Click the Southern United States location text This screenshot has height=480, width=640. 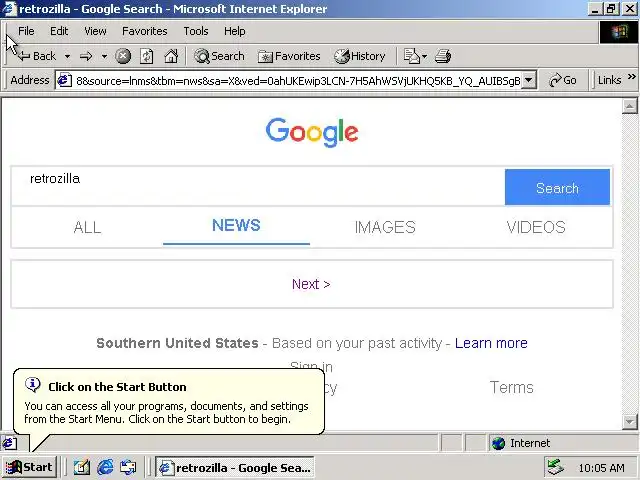click(x=177, y=343)
